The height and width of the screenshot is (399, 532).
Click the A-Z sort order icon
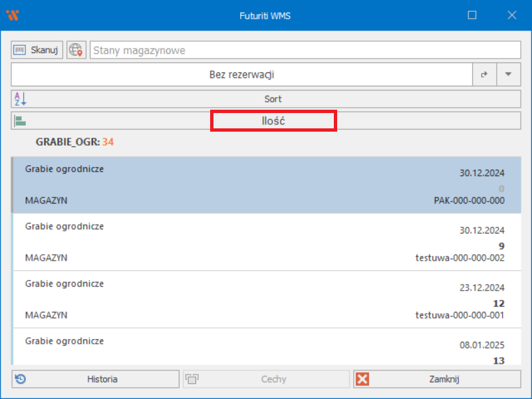click(x=19, y=99)
